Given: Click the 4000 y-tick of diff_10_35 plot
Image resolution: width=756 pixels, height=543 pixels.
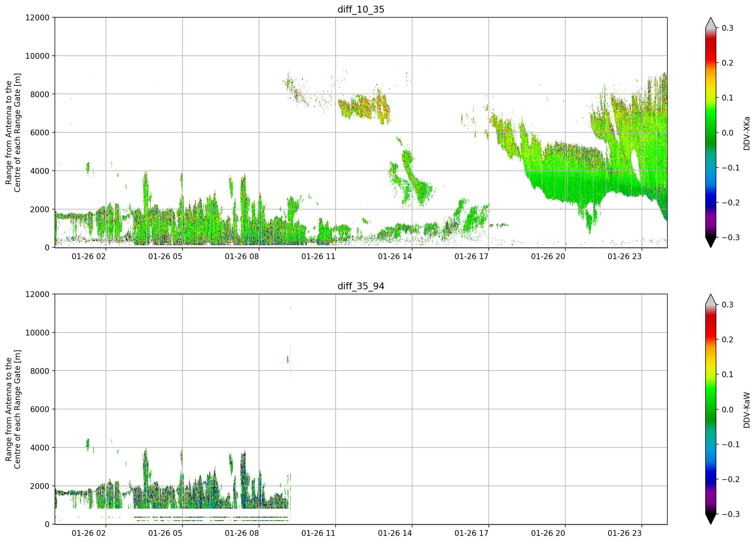Looking at the screenshot, I should tap(40, 171).
